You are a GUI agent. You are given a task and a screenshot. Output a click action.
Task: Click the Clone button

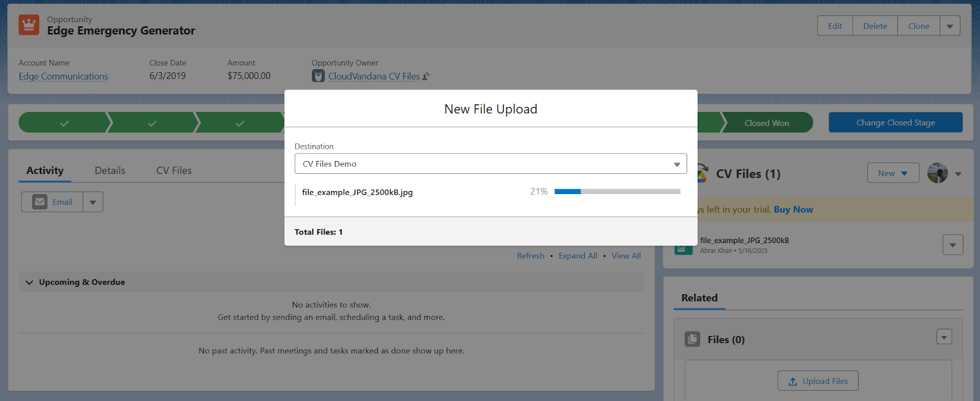click(919, 26)
